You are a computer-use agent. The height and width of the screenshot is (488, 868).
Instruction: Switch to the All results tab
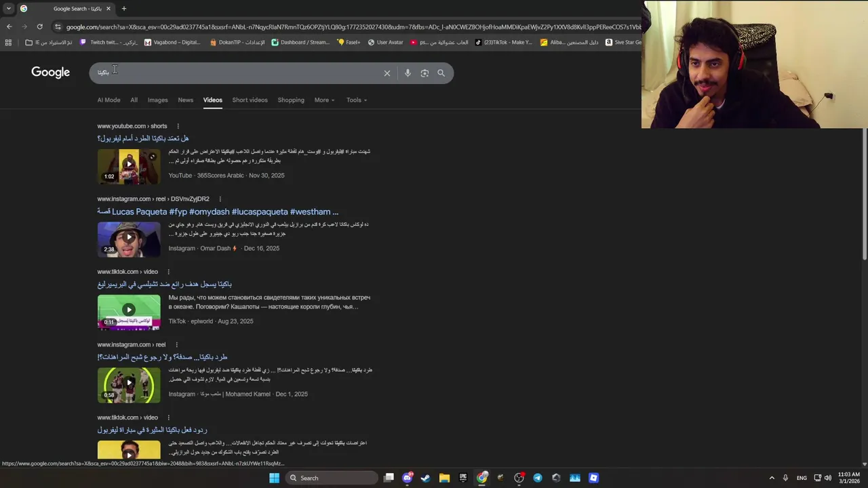click(x=134, y=100)
